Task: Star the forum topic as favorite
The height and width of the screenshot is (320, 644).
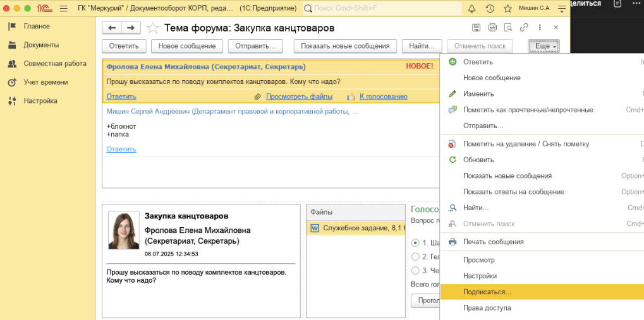Action: [152, 28]
